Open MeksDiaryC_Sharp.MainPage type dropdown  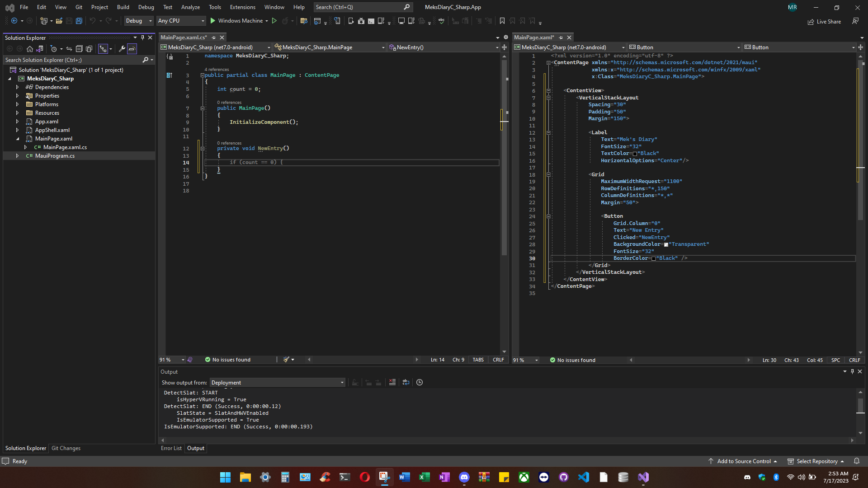tap(330, 47)
